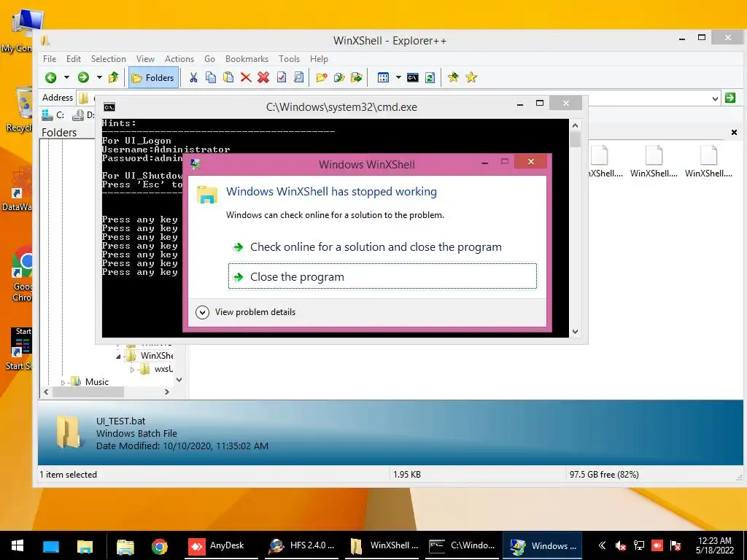Toggle the Folders pane button in toolbar
The height and width of the screenshot is (560, 747).
pos(153,77)
